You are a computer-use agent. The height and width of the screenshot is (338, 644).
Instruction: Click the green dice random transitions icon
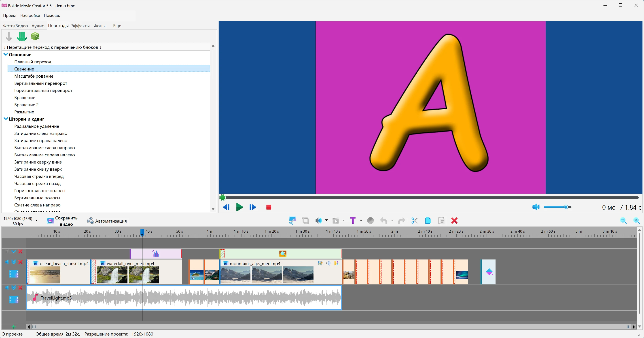pyautogui.click(x=35, y=36)
